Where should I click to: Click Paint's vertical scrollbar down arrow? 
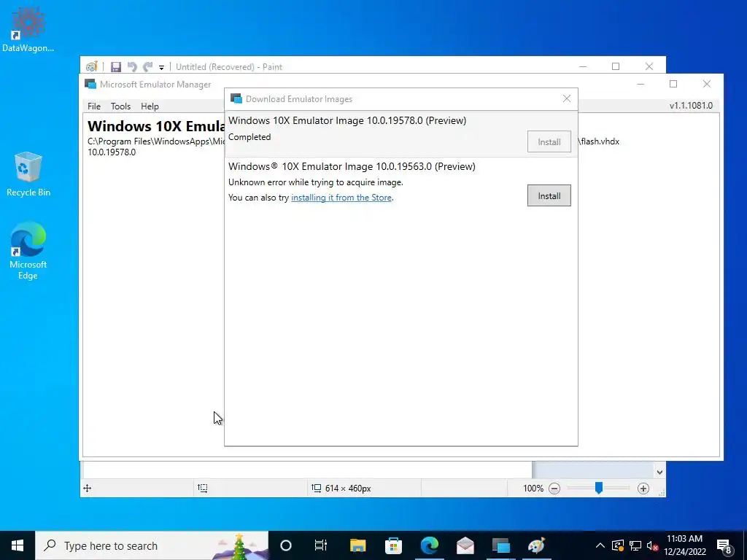[659, 472]
